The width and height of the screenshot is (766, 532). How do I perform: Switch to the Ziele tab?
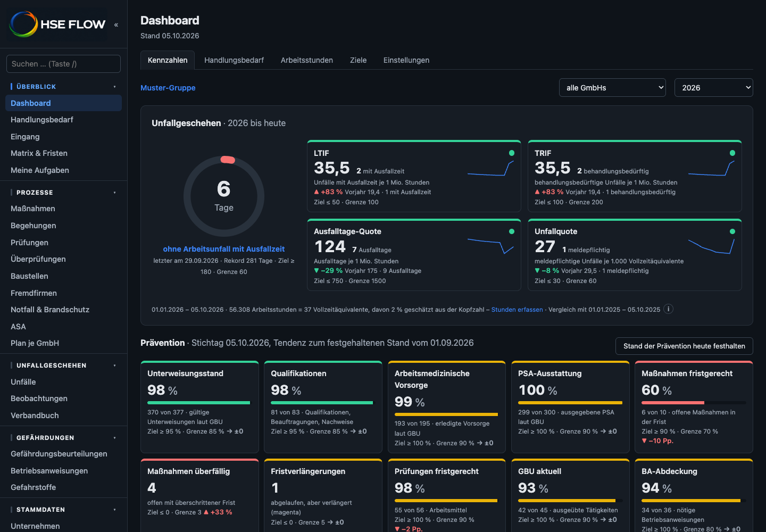coord(358,60)
